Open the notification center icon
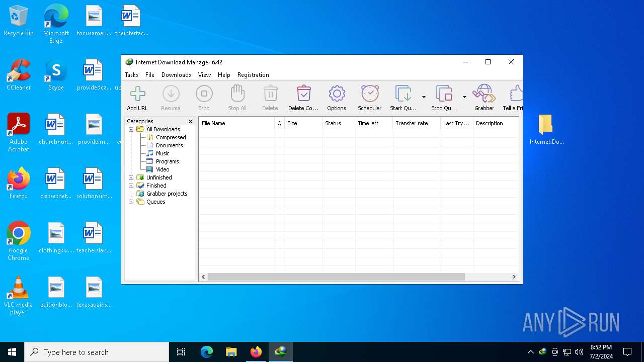 click(627, 352)
